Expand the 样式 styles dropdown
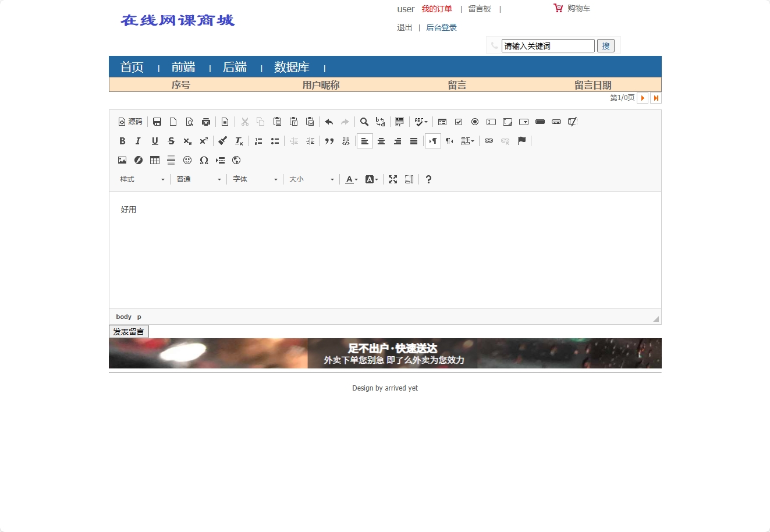This screenshot has height=532, width=770. pyautogui.click(x=141, y=179)
